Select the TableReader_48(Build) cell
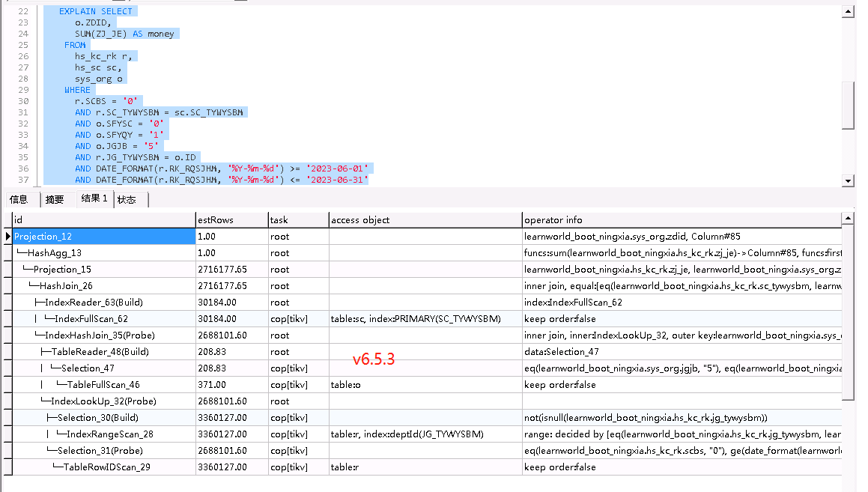The width and height of the screenshot is (868, 492). (x=103, y=352)
